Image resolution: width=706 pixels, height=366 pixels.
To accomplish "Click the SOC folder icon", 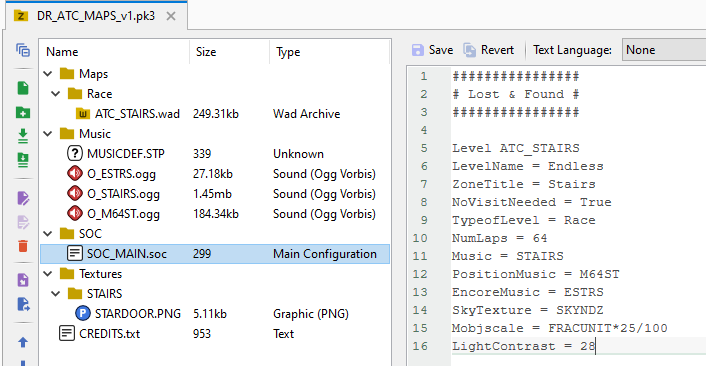I will [x=67, y=233].
